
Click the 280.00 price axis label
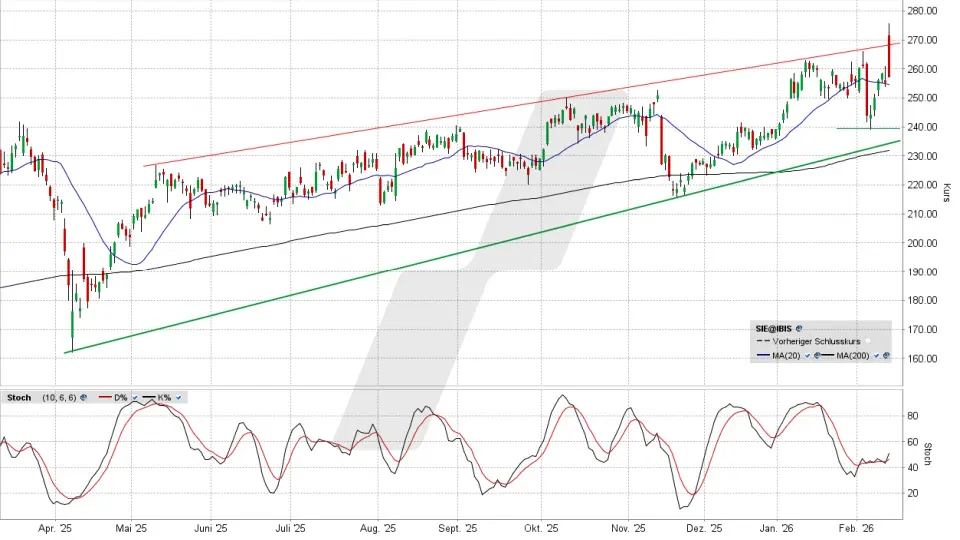point(922,11)
